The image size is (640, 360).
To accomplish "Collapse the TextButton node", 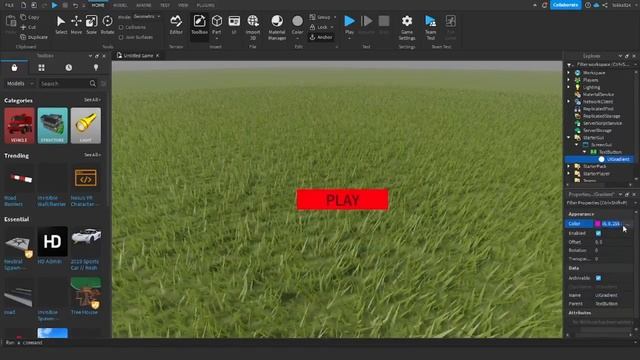I will (x=584, y=151).
